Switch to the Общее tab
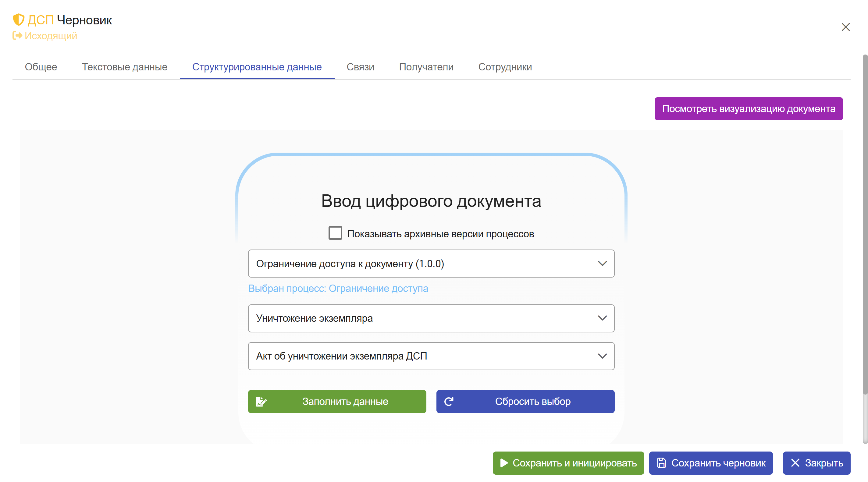This screenshot has height=482, width=868. click(41, 67)
